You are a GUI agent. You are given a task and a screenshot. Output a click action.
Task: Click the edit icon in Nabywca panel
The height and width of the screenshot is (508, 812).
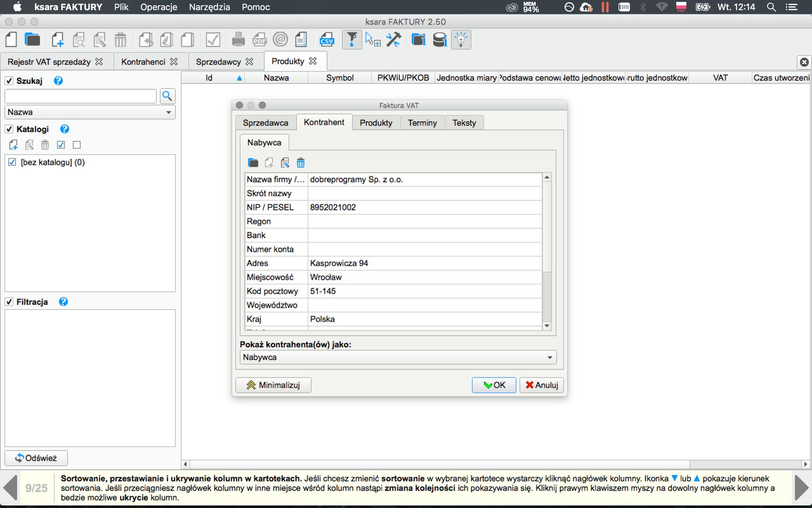(x=285, y=163)
